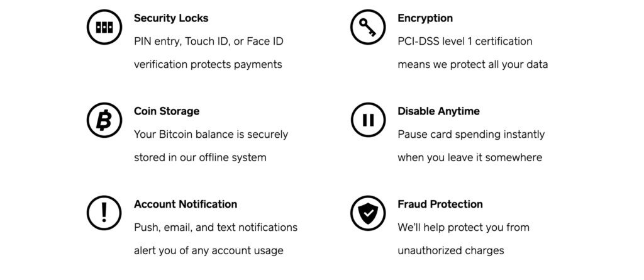Click the Account Notification exclamation icon

[x=104, y=213]
